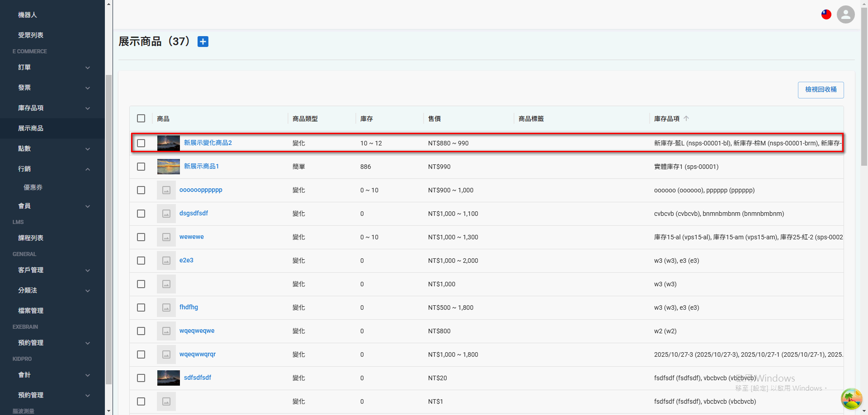Open the thumbnail for 新展示變化商品2
The height and width of the screenshot is (415, 868).
pyautogui.click(x=169, y=143)
